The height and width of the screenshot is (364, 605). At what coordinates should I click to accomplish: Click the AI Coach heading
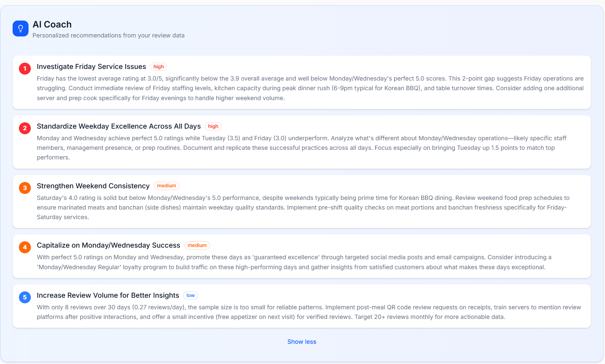(x=52, y=24)
